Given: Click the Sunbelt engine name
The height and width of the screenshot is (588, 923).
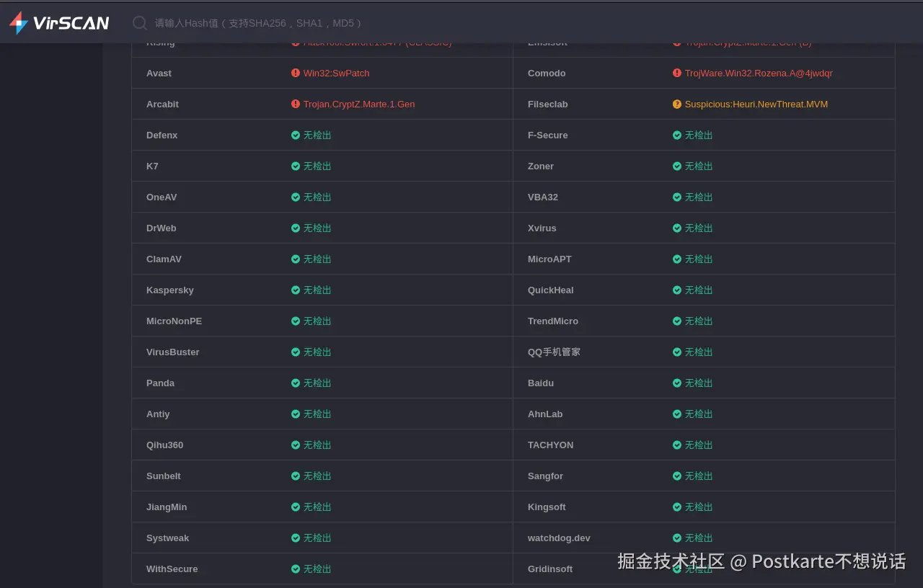Looking at the screenshot, I should click(164, 476).
